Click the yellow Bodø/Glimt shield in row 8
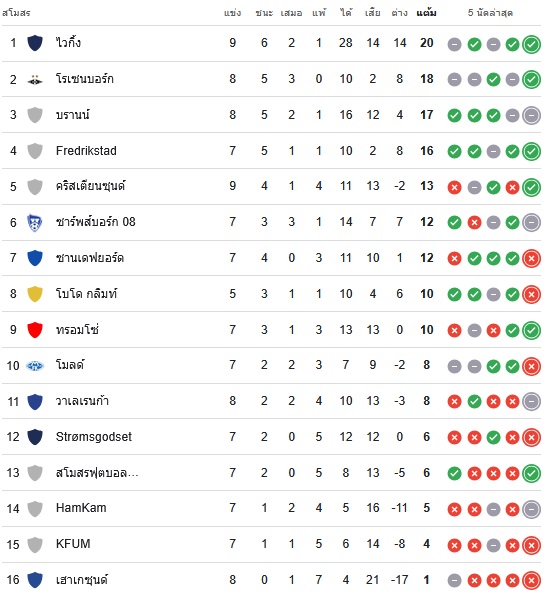This screenshot has width=546, height=595. pos(35,294)
